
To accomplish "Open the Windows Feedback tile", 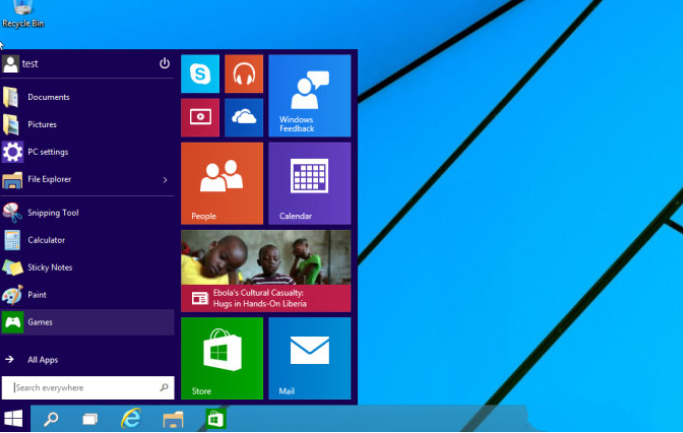I will point(309,95).
